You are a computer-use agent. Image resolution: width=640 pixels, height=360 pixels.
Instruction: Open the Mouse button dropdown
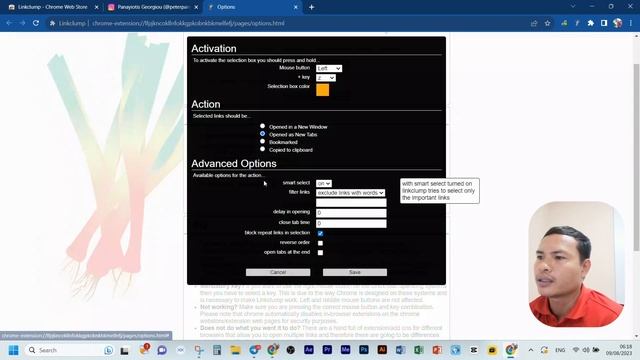pos(329,69)
